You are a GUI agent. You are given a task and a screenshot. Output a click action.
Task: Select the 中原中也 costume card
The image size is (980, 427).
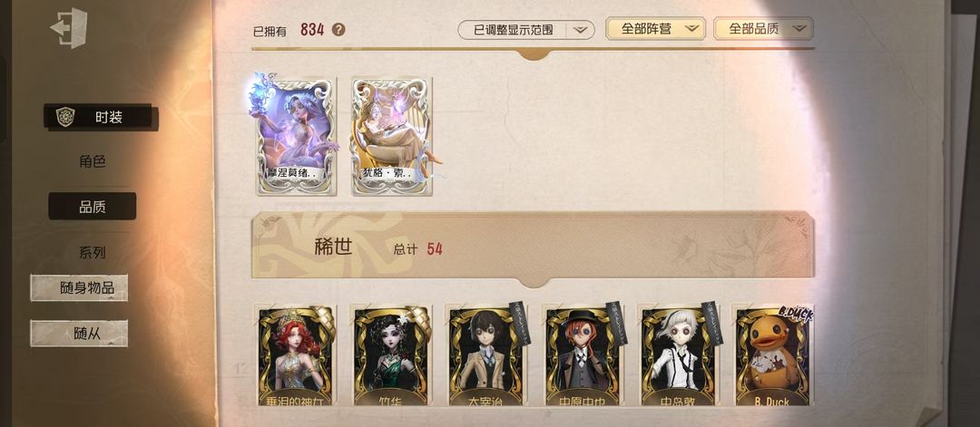pos(582,355)
